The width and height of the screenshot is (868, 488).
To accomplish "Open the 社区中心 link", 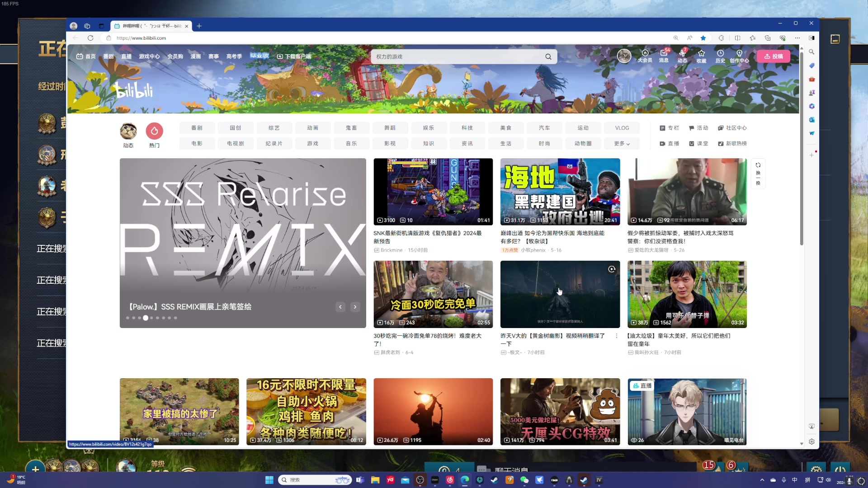I will tap(732, 128).
